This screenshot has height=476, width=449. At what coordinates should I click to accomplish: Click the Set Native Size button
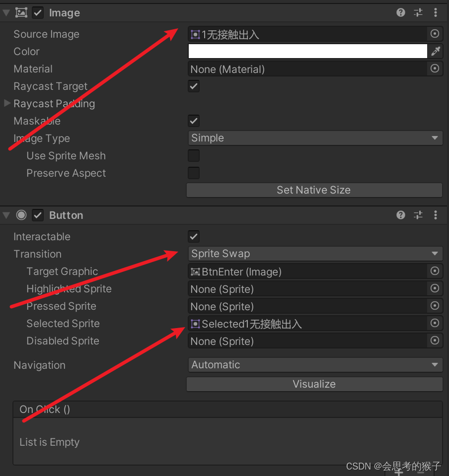pos(314,190)
